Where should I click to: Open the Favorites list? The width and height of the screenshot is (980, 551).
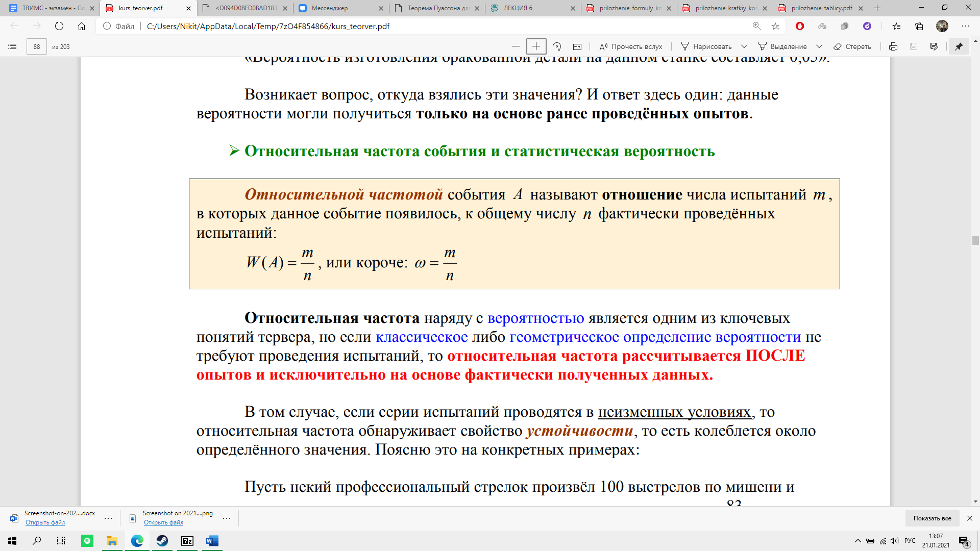coord(897,26)
